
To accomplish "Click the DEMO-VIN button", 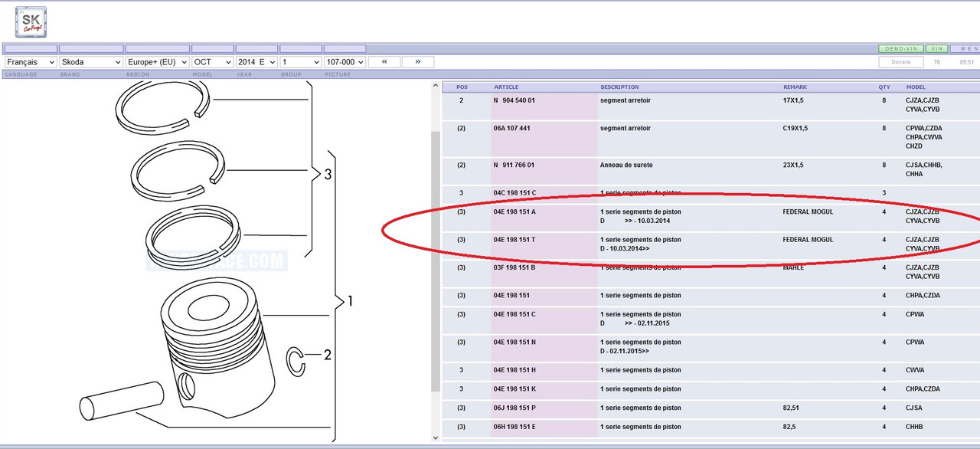I will coord(901,48).
